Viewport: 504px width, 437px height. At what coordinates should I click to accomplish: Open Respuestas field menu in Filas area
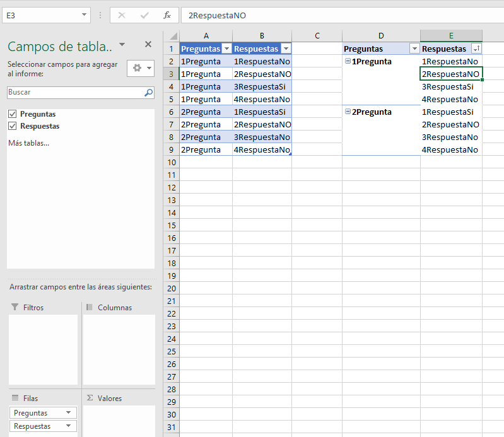[68, 426]
